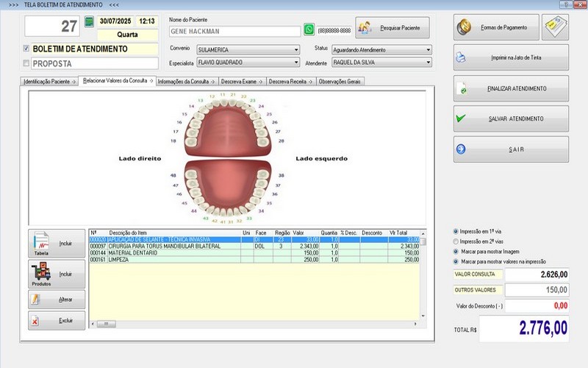Uncheck the Boletim de Atendimento checkbox

(x=26, y=49)
